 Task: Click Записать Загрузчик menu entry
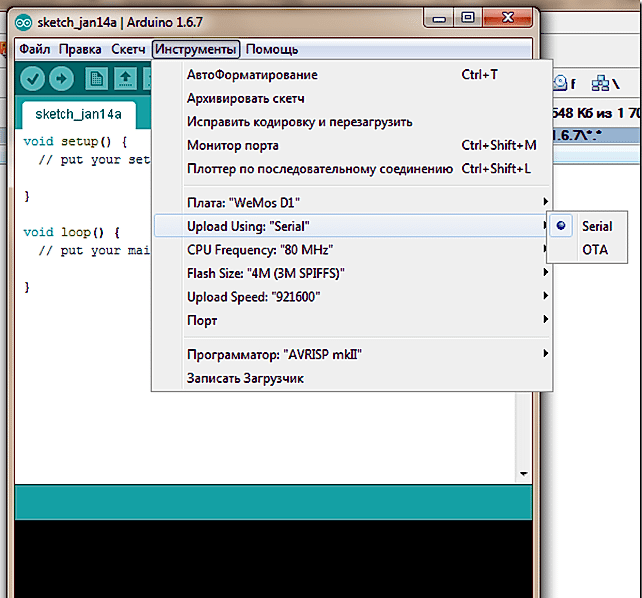245,378
